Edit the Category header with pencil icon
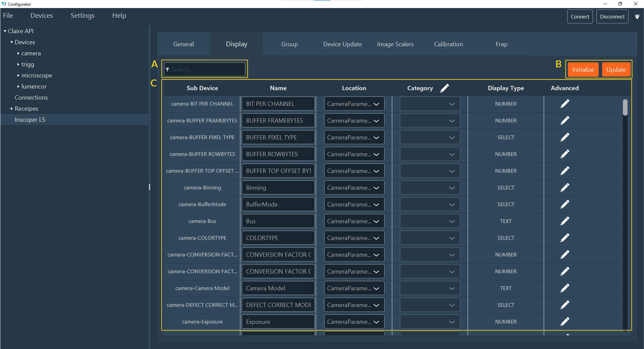Image resolution: width=644 pixels, height=349 pixels. point(445,88)
